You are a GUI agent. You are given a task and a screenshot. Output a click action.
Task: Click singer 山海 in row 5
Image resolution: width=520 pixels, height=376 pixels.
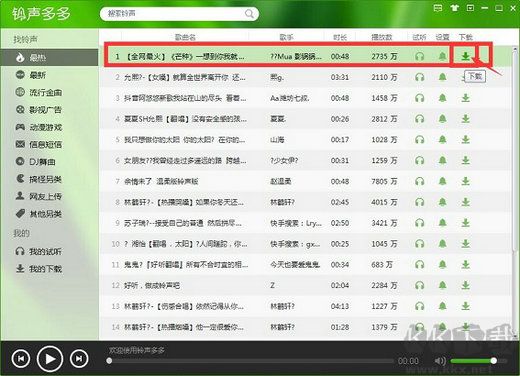coord(277,140)
